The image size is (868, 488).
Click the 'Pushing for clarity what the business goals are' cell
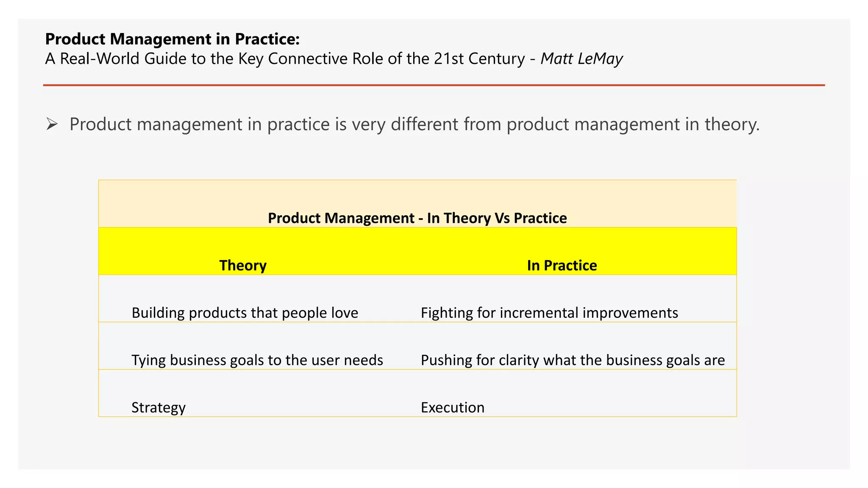coord(573,360)
